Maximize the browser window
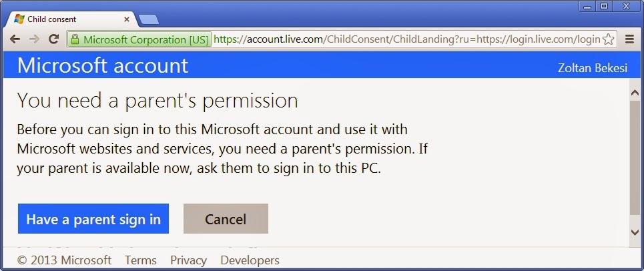Screen dimensions: 644x271 (605, 6)
